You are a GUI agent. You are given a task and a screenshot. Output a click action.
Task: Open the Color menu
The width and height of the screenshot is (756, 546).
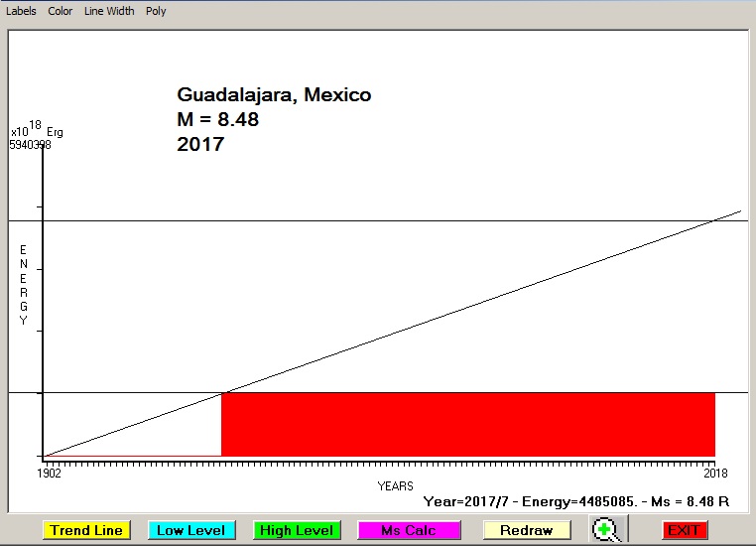point(61,11)
